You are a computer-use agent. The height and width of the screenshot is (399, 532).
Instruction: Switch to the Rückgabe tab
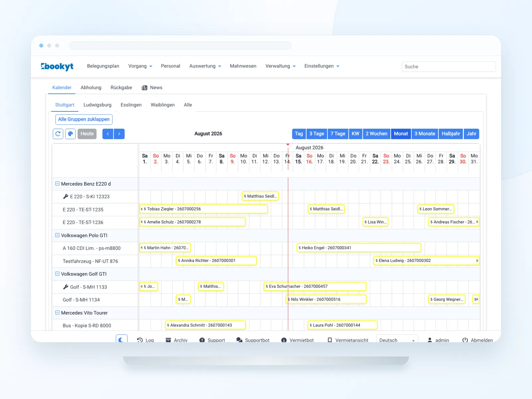121,87
